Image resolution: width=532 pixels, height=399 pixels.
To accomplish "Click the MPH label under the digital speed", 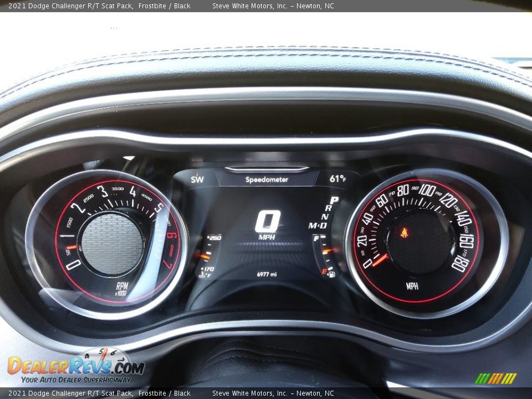I will click(267, 237).
